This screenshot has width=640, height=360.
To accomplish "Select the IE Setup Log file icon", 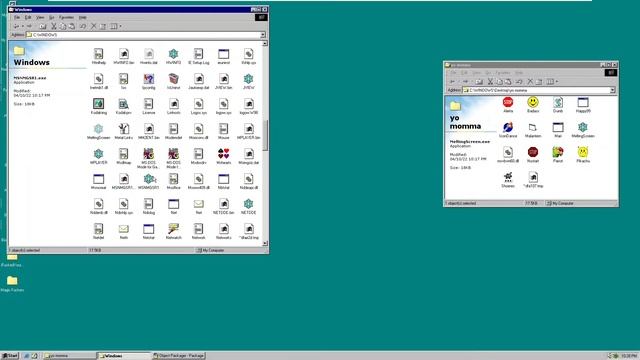I will (x=198, y=54).
